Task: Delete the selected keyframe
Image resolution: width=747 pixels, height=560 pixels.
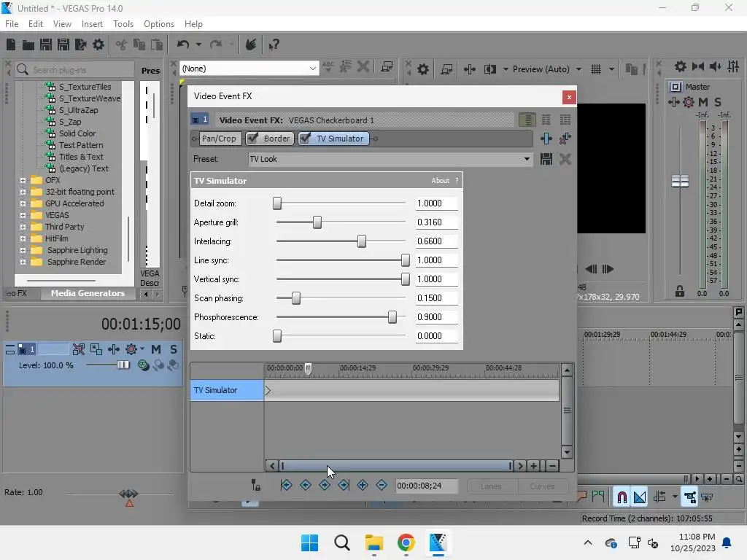Action: 382,485
